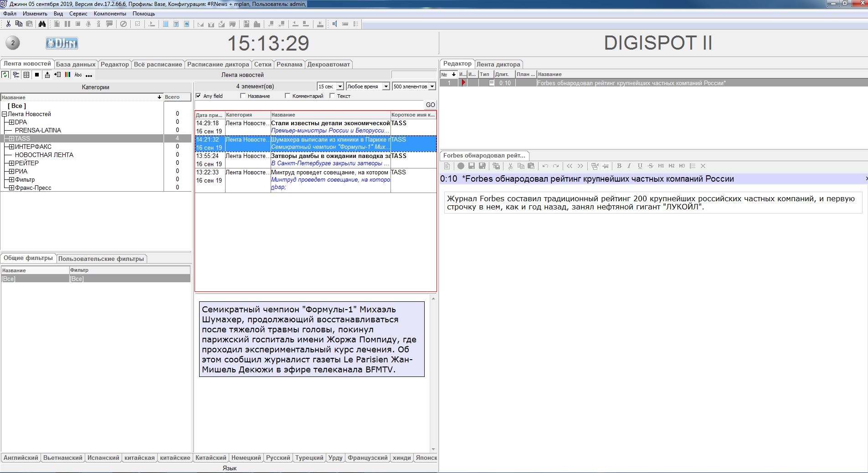Screen dimensions: 868x473
Task: Click the black stop square in news feed toolbar
Action: (x=37, y=75)
